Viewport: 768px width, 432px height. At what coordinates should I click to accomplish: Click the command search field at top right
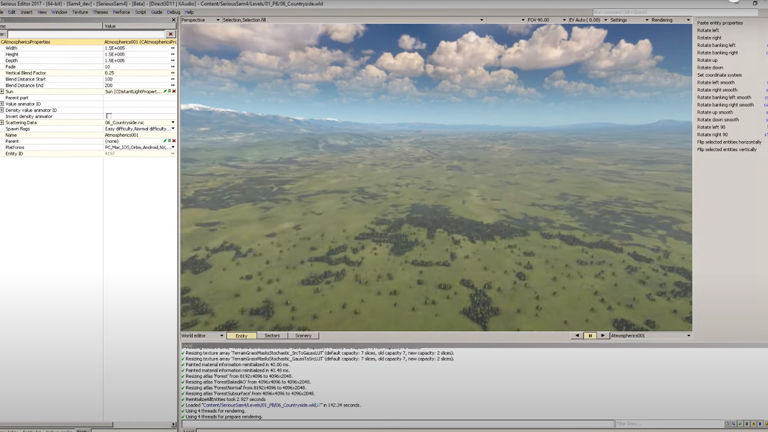coord(675,12)
